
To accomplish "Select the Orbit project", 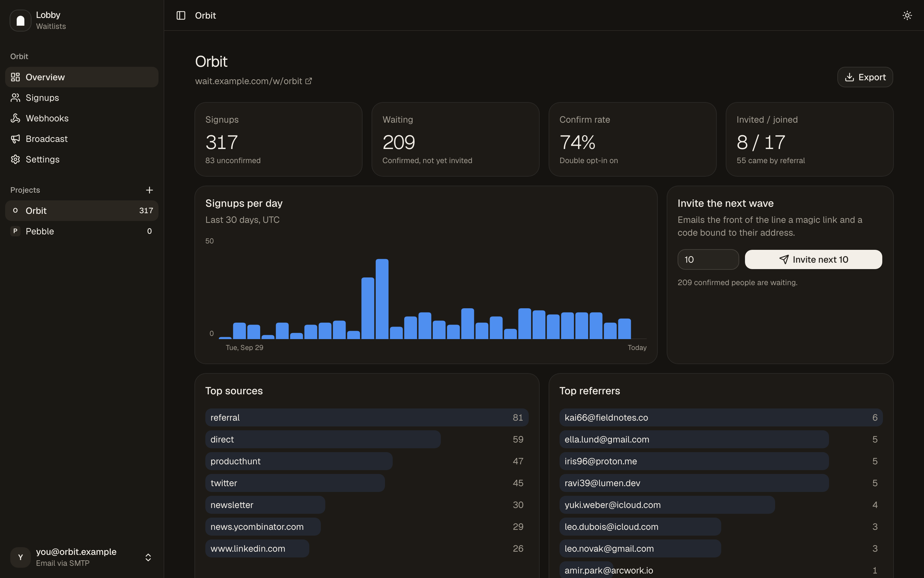I will 82,211.
